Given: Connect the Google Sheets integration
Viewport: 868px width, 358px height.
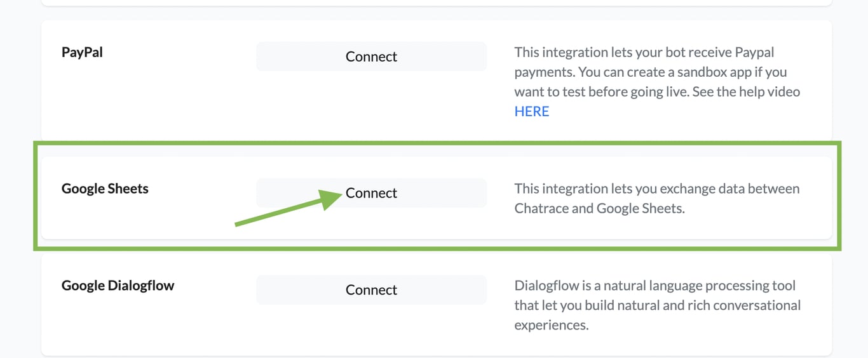Looking at the screenshot, I should tap(371, 193).
